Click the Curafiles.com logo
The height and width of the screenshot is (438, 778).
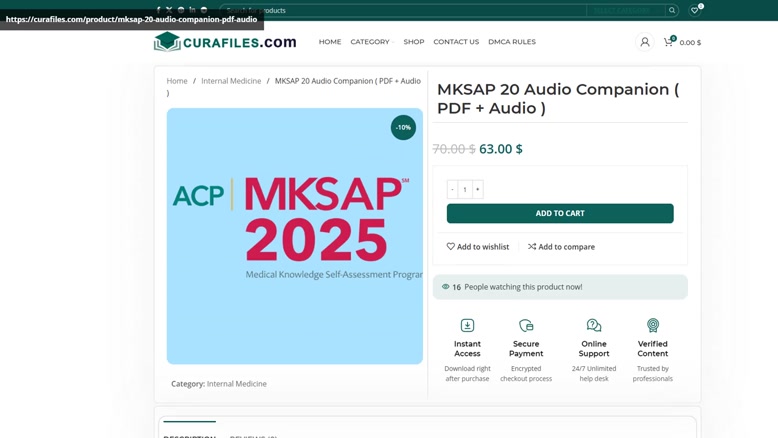[225, 42]
